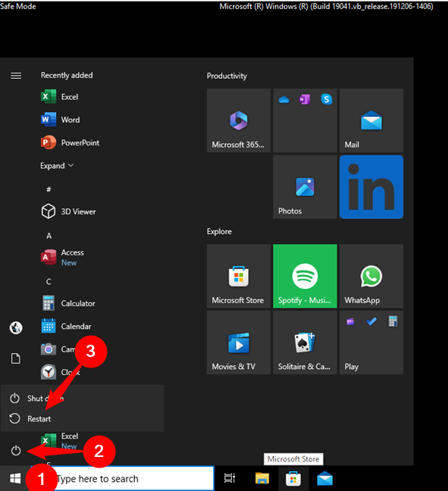Expand the Recently added list
The image size is (448, 491).
point(57,166)
